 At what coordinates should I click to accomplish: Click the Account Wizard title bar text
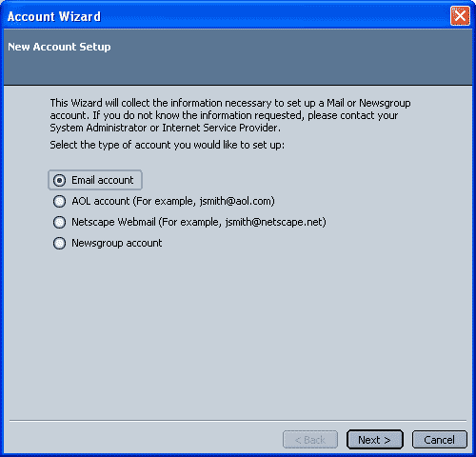[54, 16]
